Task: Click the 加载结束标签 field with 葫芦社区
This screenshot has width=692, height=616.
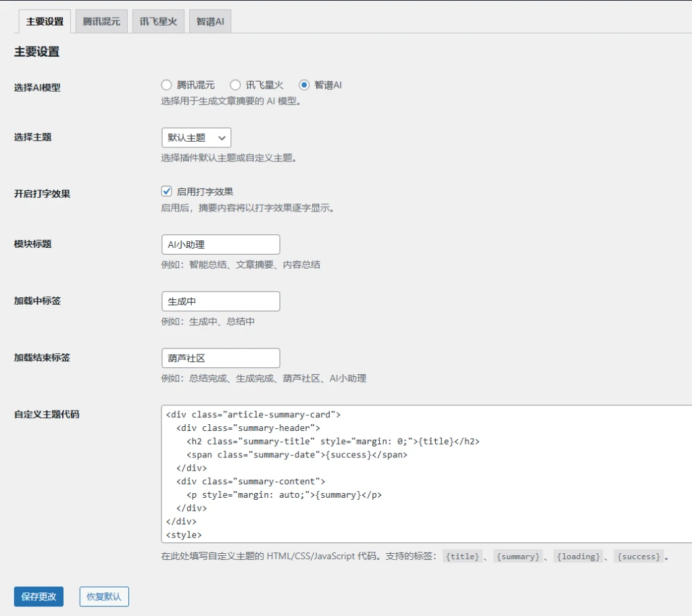Action: (x=221, y=358)
